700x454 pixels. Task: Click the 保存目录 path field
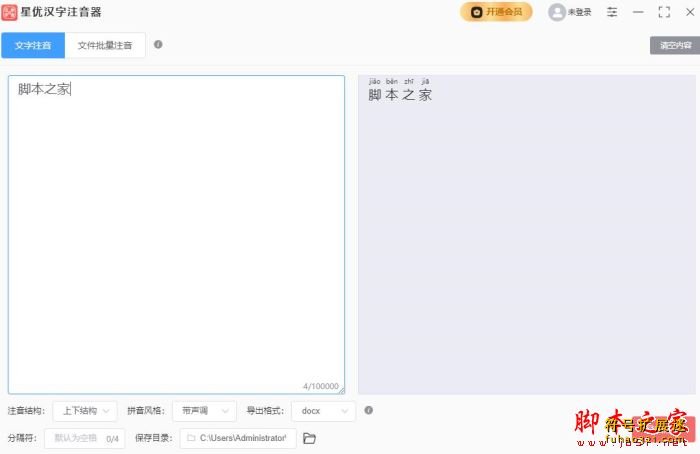[x=238, y=438]
